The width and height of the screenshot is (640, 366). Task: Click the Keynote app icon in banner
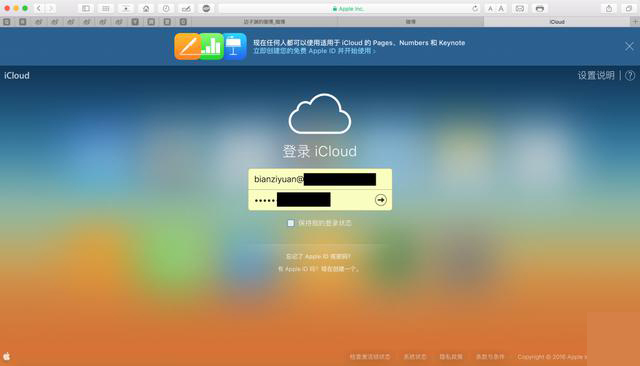coord(234,47)
